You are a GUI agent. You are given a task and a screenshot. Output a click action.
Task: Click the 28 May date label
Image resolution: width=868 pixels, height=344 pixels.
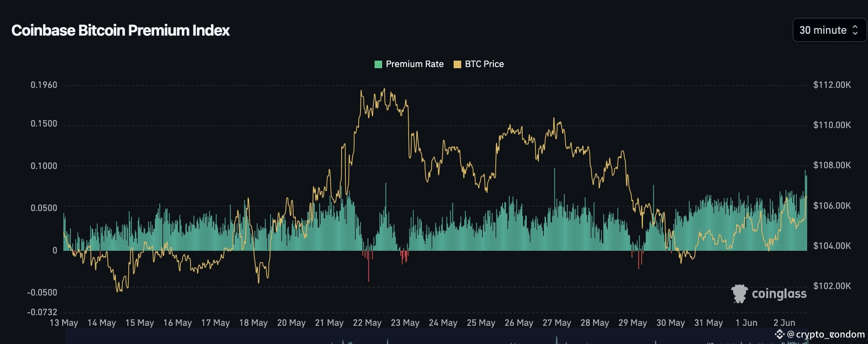tap(595, 323)
